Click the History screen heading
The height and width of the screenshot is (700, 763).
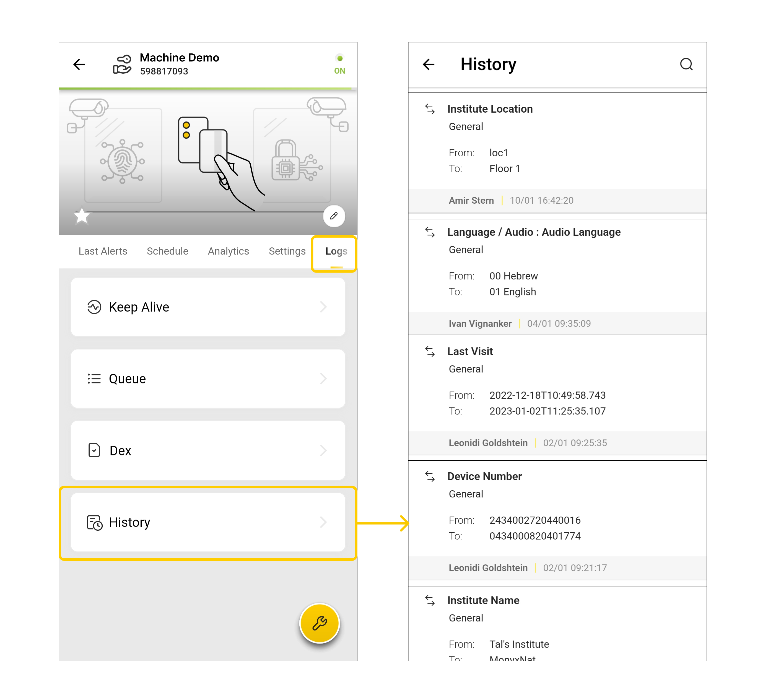488,64
